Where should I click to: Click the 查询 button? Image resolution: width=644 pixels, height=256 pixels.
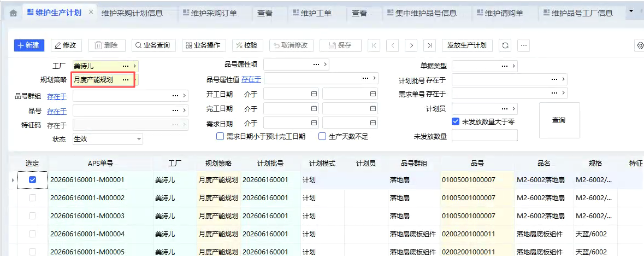pyautogui.click(x=559, y=120)
